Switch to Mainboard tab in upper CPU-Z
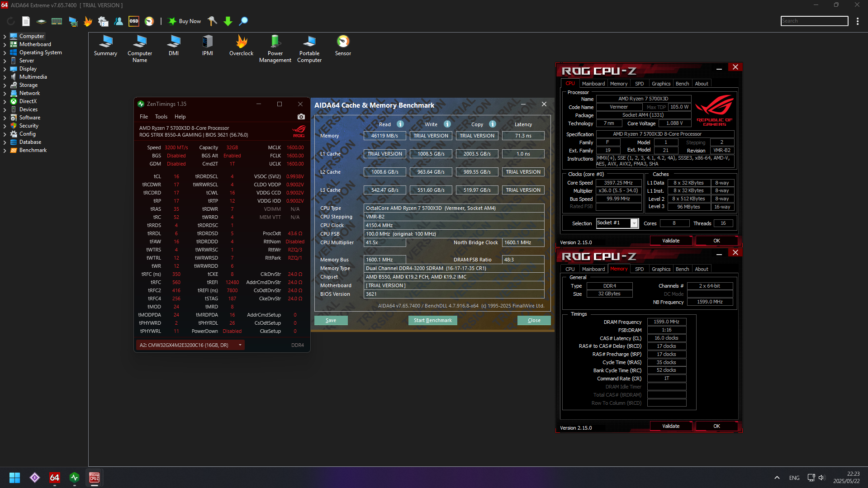This screenshot has width=868, height=488. point(593,84)
